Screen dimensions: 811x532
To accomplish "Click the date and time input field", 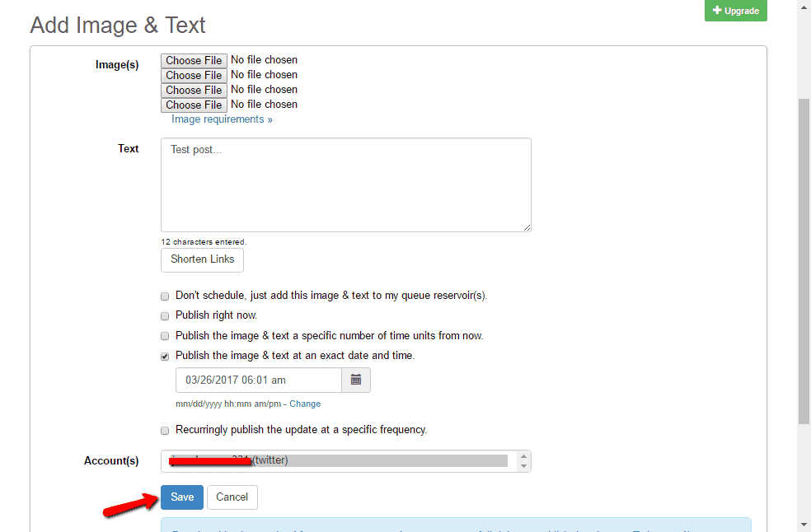I will pos(259,380).
